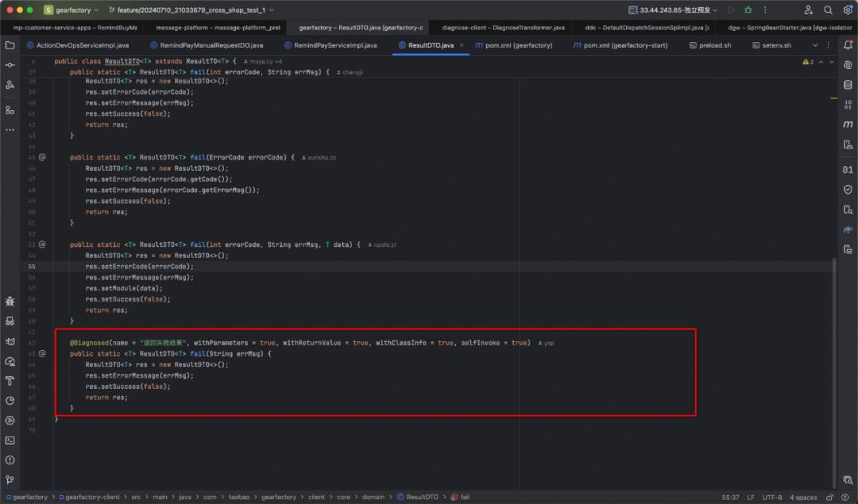
Task: Open the feature/20240710 branch dropdown
Action: (191, 10)
